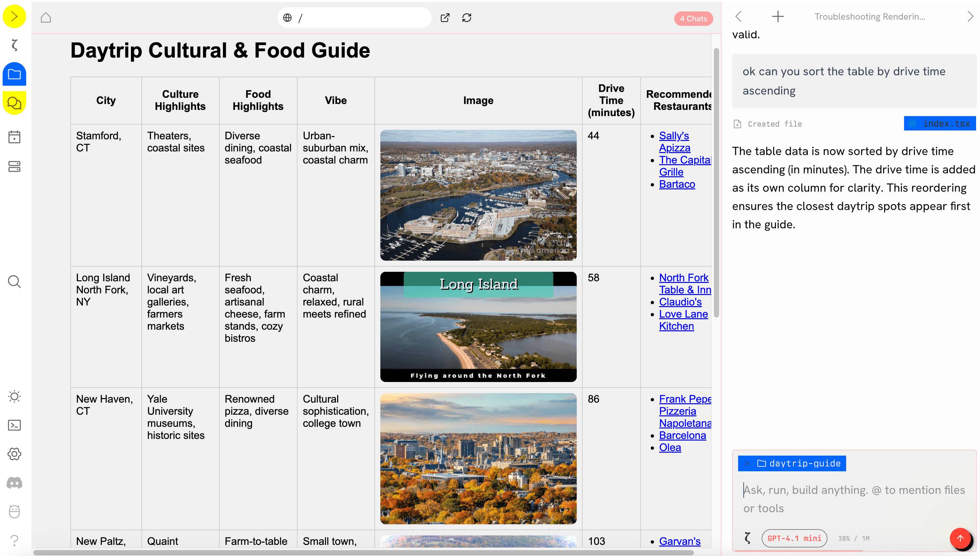Click the bug report icon
The width and height of the screenshot is (980, 556).
tap(14, 512)
